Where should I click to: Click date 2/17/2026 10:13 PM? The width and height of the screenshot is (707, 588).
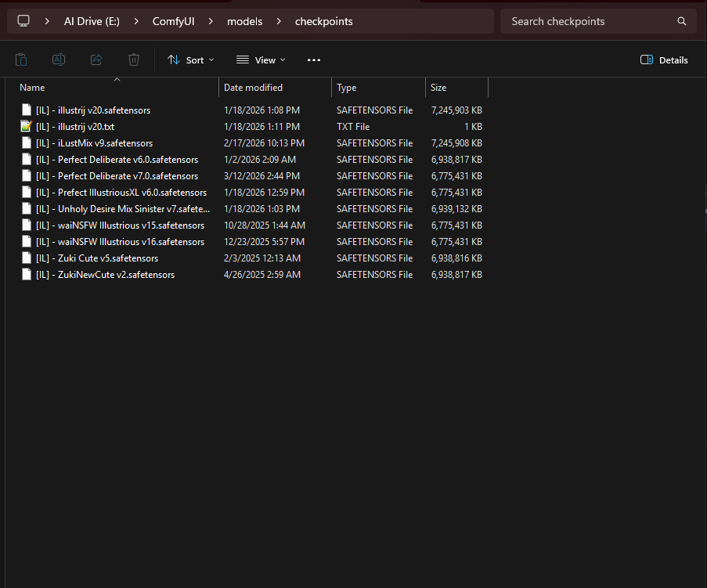click(x=264, y=143)
